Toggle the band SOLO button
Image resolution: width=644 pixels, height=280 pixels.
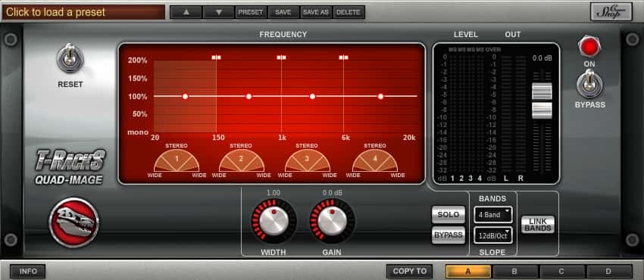(x=448, y=214)
